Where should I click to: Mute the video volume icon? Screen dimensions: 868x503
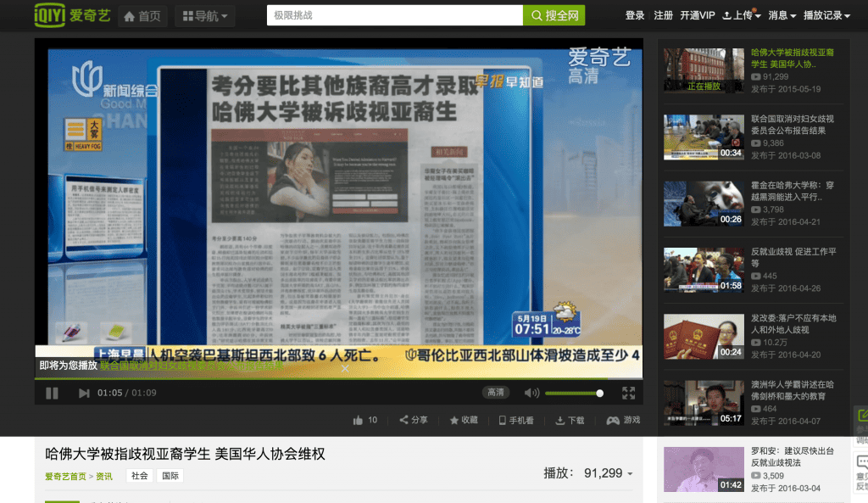click(531, 393)
